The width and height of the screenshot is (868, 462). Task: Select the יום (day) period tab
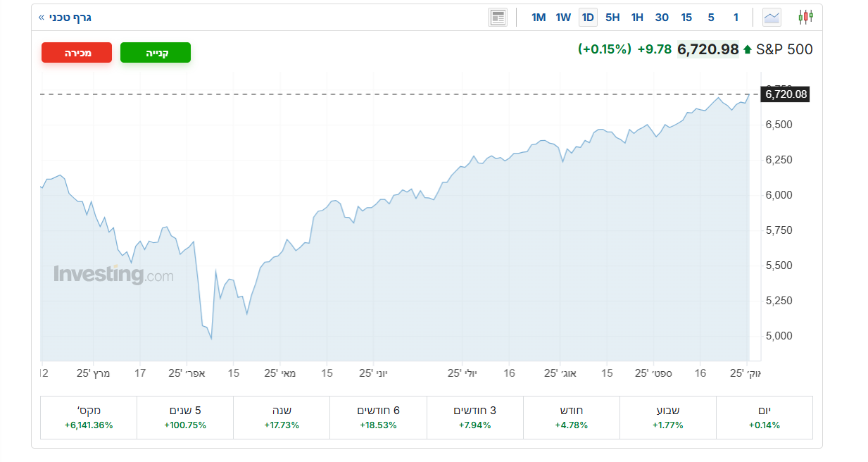click(764, 418)
